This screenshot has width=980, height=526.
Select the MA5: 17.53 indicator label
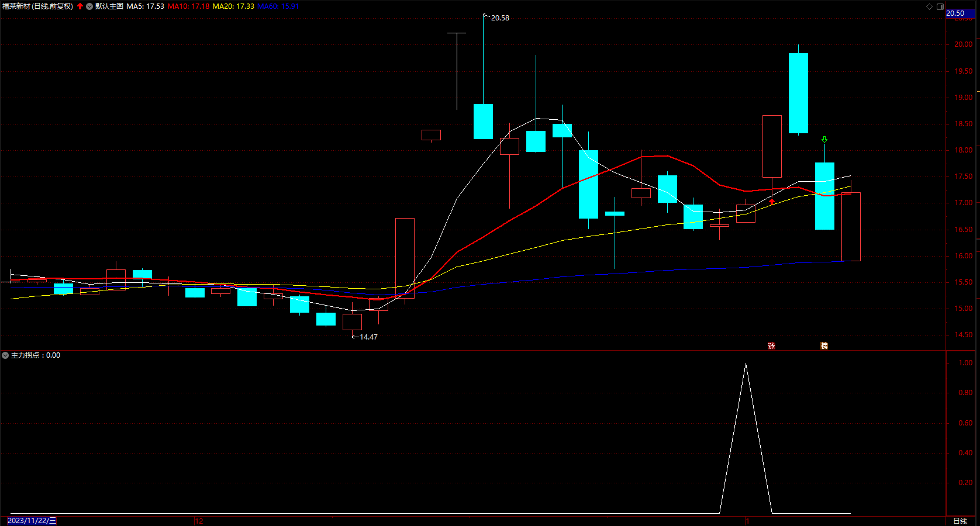146,6
